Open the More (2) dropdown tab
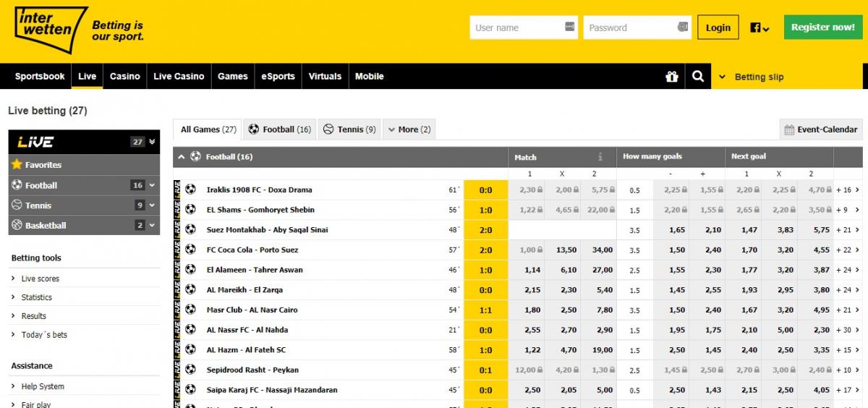868x408 pixels. coord(409,129)
